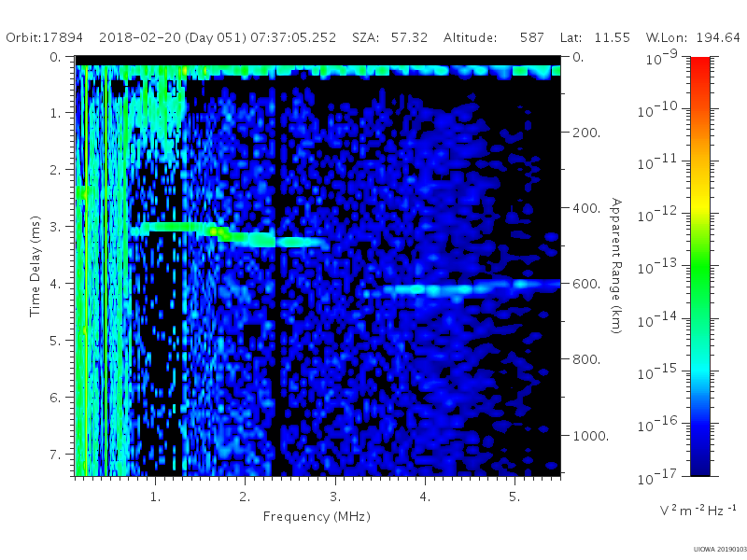Click the Apparent Range (km) axis label
747x560 pixels.
pos(616,266)
